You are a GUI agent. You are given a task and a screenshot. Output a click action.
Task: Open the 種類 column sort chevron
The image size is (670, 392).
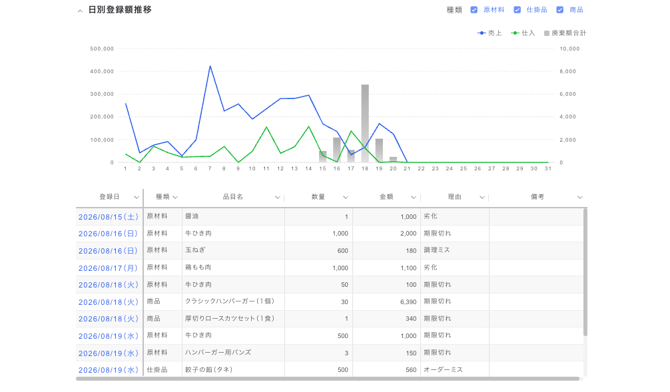pyautogui.click(x=175, y=197)
